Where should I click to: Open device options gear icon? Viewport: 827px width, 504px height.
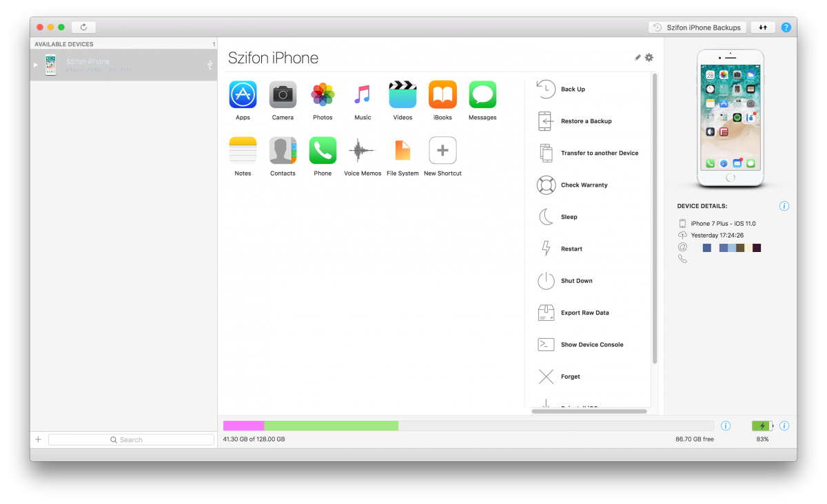pyautogui.click(x=649, y=58)
